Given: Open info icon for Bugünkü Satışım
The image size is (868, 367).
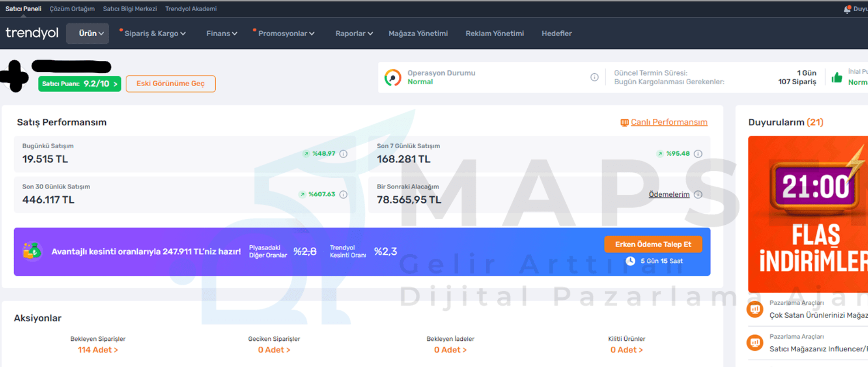Looking at the screenshot, I should point(343,154).
